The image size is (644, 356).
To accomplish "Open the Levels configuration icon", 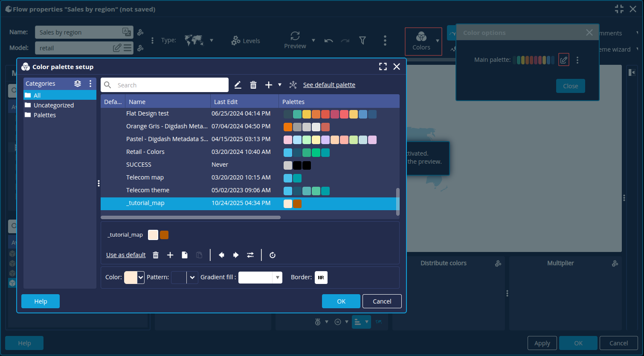I will point(235,41).
